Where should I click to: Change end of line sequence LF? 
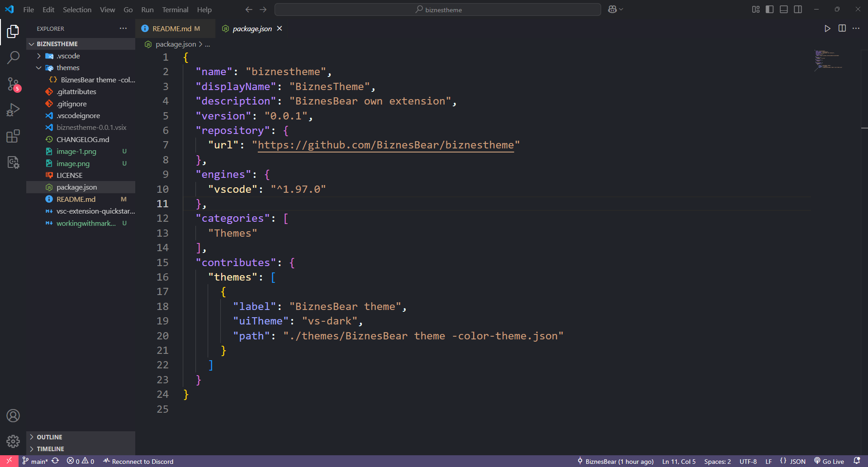[x=768, y=461]
